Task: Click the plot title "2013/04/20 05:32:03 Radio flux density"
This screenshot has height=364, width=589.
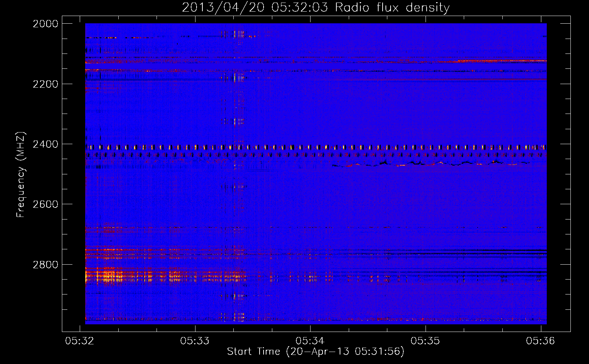Action: click(x=316, y=8)
